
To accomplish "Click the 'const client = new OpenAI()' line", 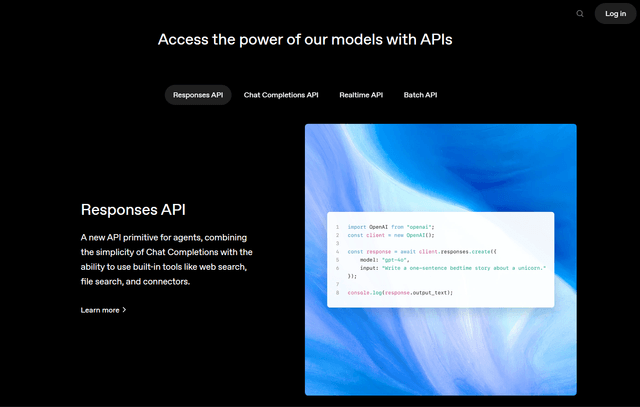I will coord(391,235).
